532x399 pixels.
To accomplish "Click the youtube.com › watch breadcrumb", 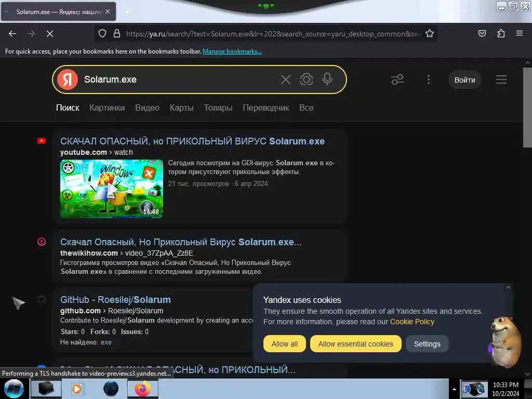I will coord(96,152).
